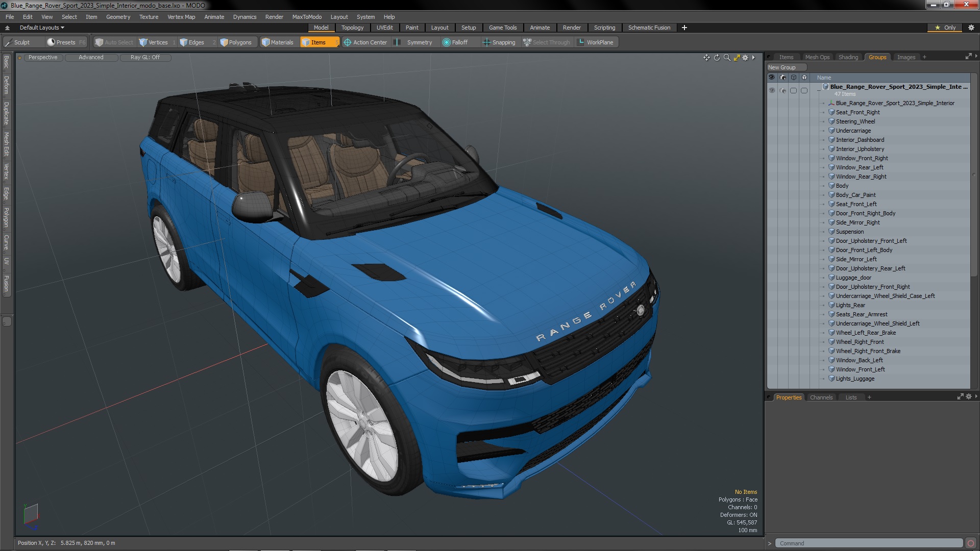
Task: Toggle Ray GL Off setting
Action: tap(145, 57)
